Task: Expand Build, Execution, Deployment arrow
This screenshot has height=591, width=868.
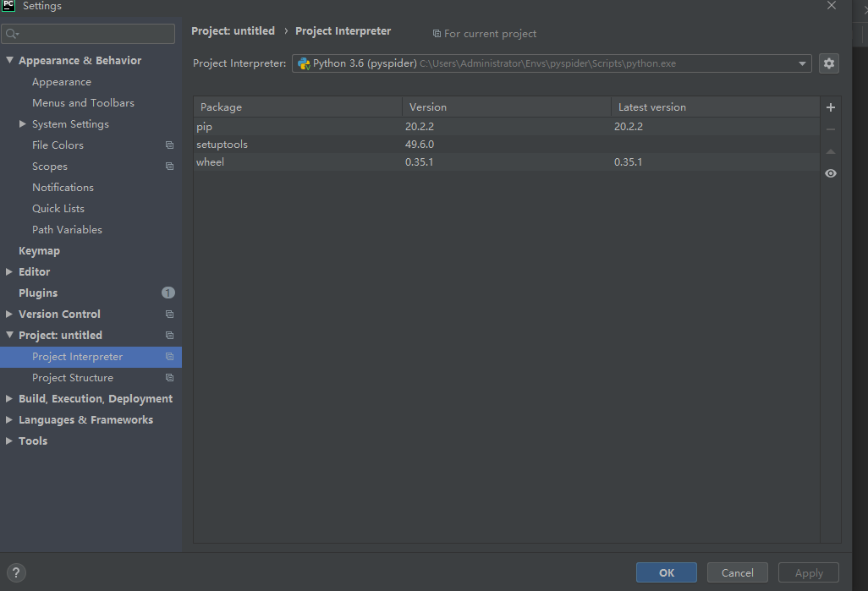Action: tap(8, 398)
